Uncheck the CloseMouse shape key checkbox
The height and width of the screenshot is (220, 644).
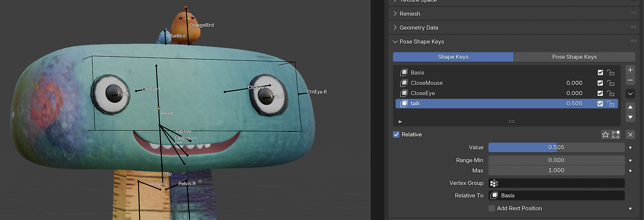coord(600,83)
